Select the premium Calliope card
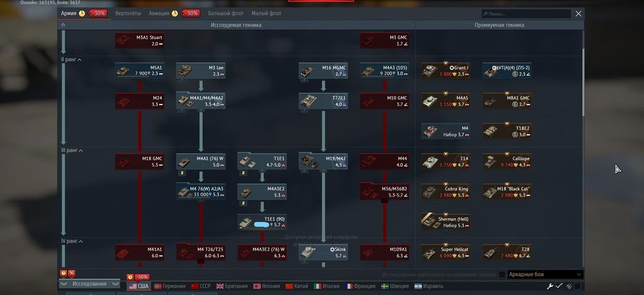This screenshot has width=644, height=295. pyautogui.click(x=507, y=162)
